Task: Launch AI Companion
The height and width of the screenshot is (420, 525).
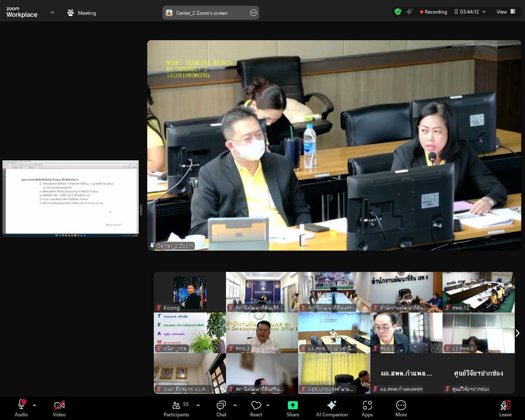Action: (x=331, y=405)
